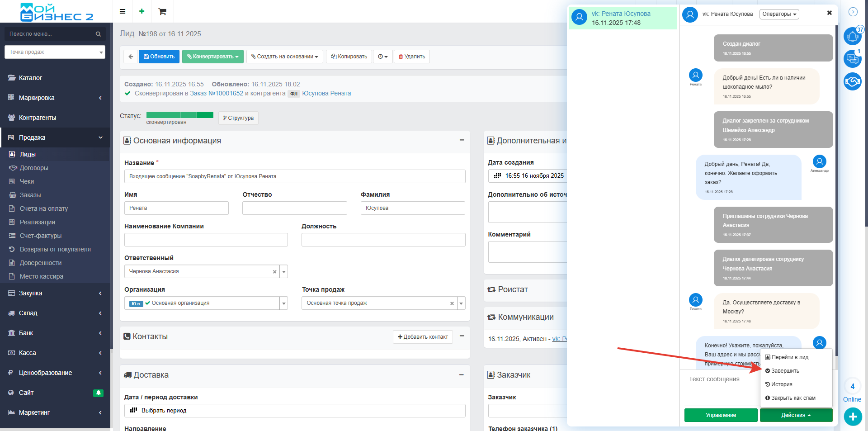
Task: Open the chat messages icon on right sidebar
Action: 852,59
